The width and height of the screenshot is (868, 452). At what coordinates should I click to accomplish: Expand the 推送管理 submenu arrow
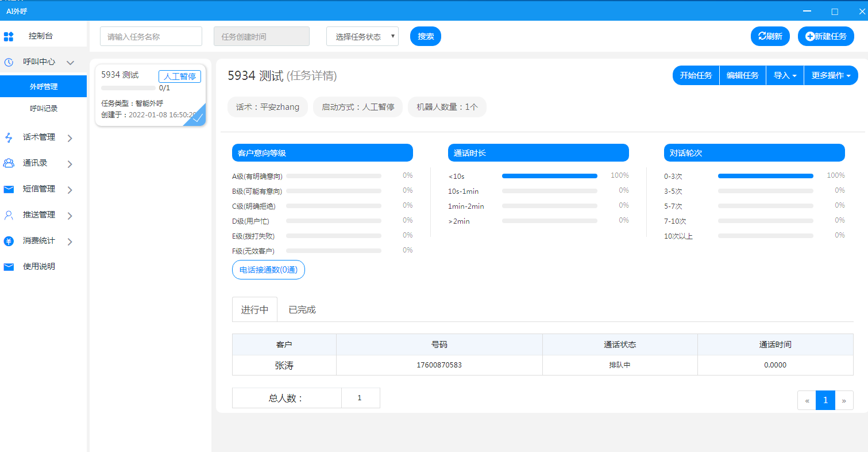[x=70, y=216]
